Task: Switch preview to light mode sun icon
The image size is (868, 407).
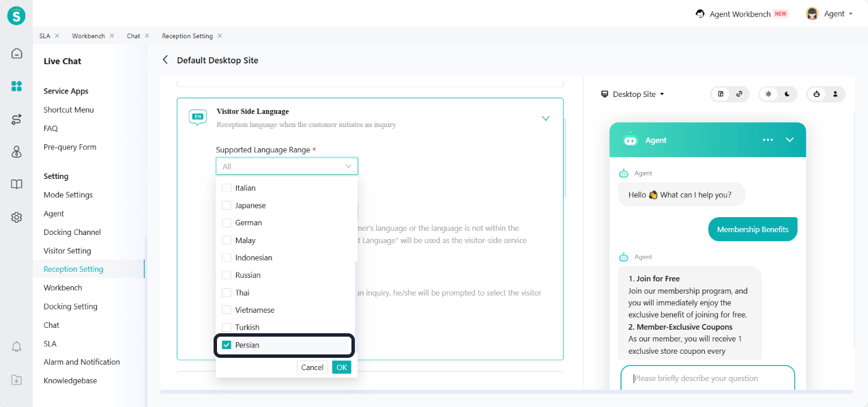Action: click(x=768, y=94)
